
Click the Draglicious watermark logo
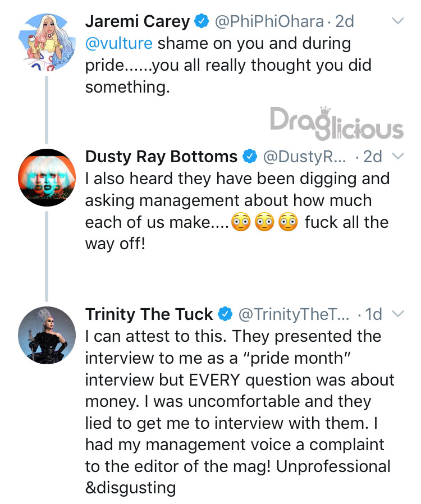336,123
